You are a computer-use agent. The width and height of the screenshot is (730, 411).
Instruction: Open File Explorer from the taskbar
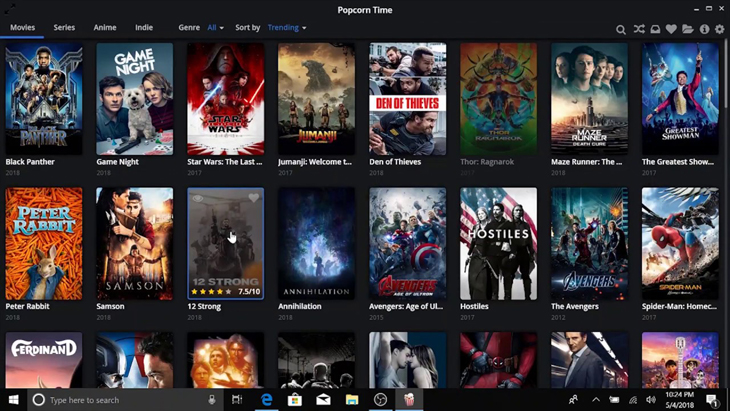352,400
